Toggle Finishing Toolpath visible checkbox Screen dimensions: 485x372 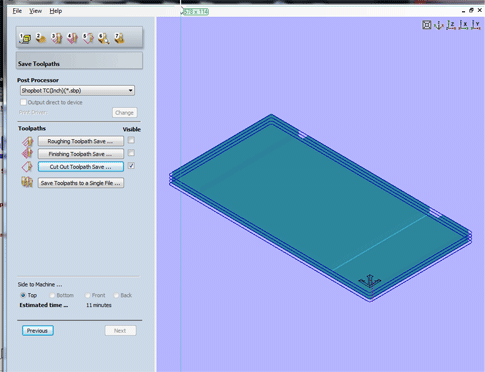click(x=131, y=153)
